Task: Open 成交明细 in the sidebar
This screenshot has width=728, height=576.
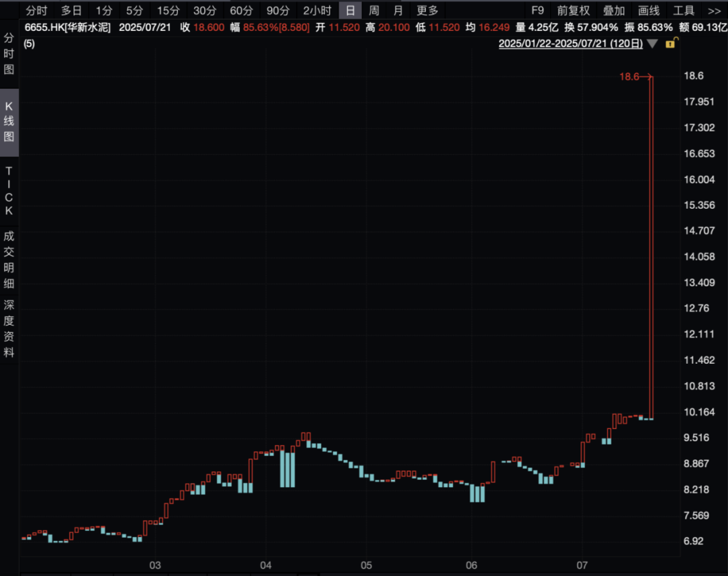Action: (9, 259)
